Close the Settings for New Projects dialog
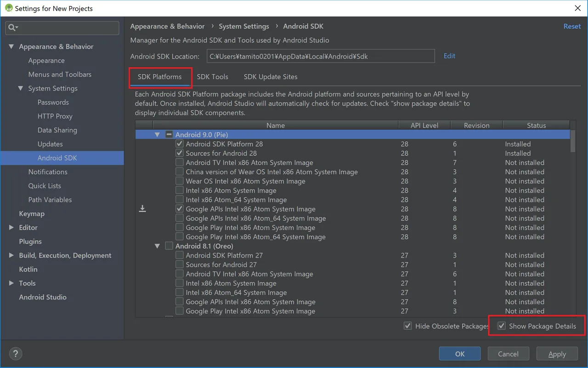 pos(577,8)
